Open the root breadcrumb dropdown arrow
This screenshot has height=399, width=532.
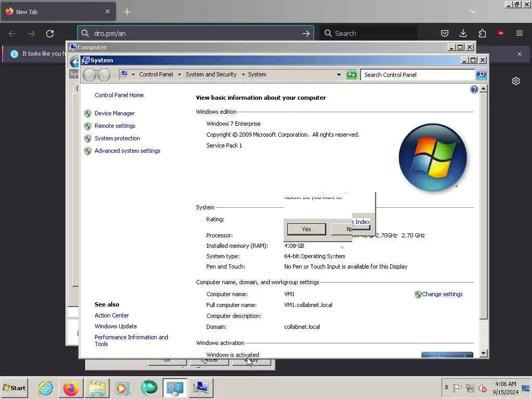133,75
